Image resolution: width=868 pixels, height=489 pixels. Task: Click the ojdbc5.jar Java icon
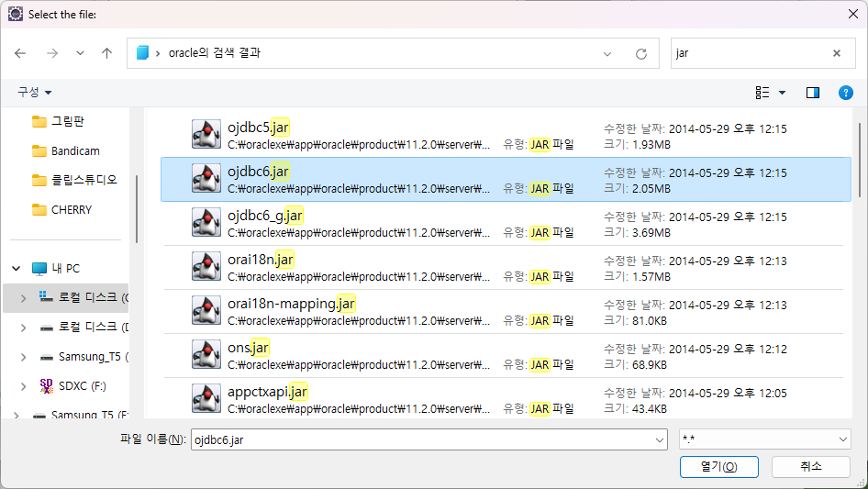pos(206,134)
